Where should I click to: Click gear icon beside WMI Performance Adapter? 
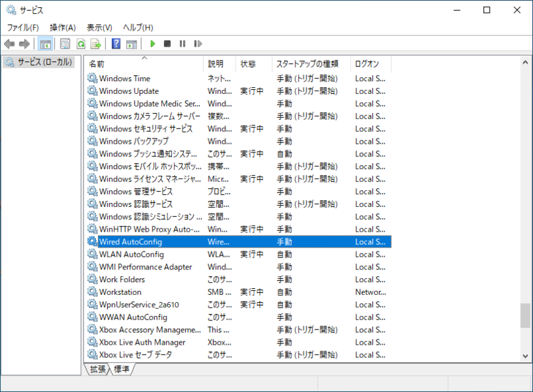point(93,267)
